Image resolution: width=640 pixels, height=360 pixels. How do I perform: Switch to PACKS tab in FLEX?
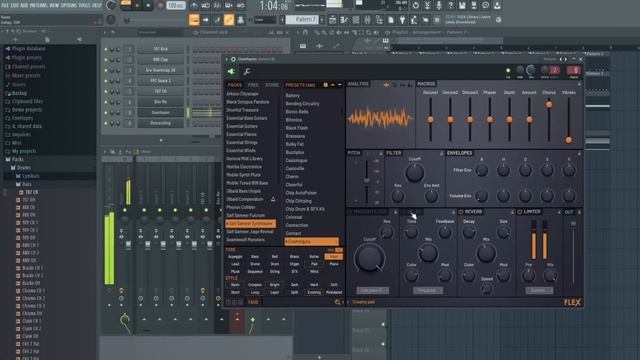pyautogui.click(x=235, y=85)
